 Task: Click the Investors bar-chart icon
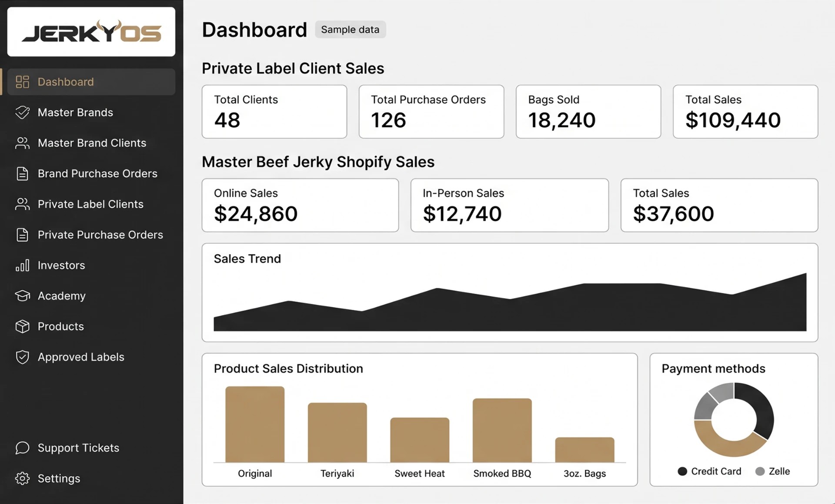coord(22,265)
